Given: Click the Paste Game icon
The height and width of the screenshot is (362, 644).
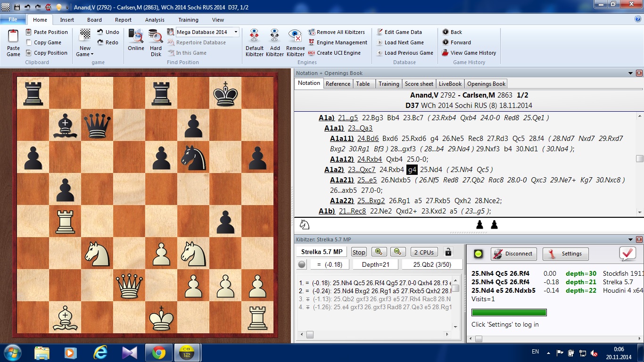Looking at the screenshot, I should point(13,37).
